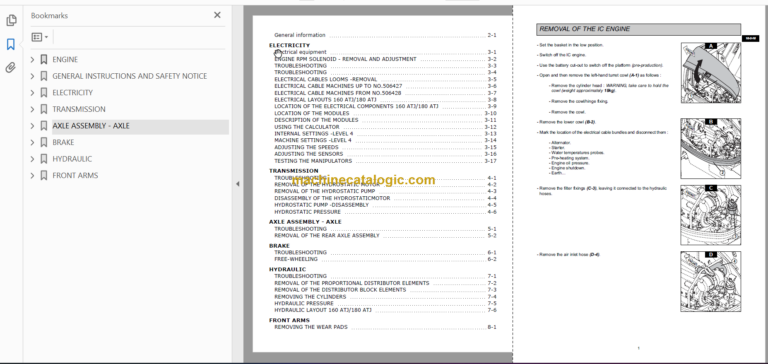Click 'REMOVAL OF THE REAR AXLE ASSEMBLY'
The height and width of the screenshot is (364, 768).
pyautogui.click(x=327, y=236)
